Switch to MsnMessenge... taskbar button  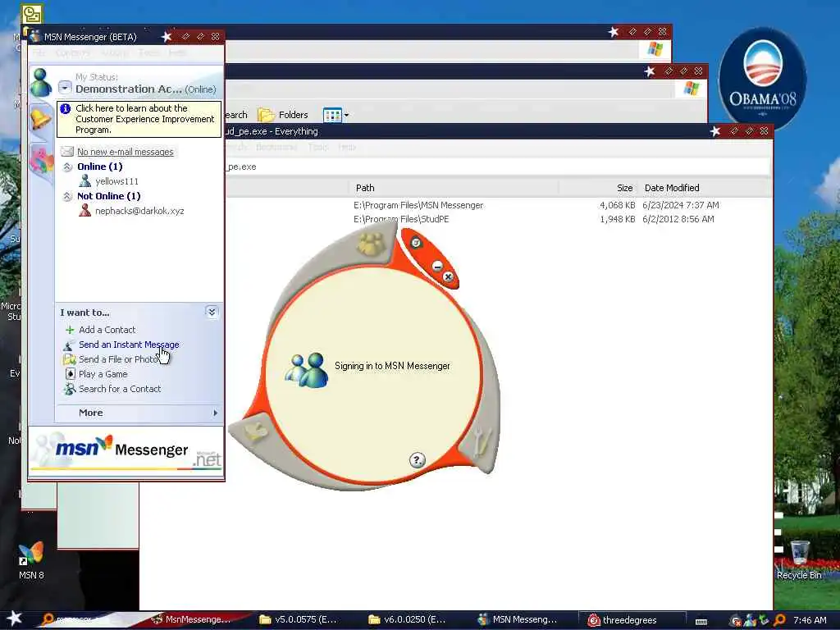coord(191,620)
